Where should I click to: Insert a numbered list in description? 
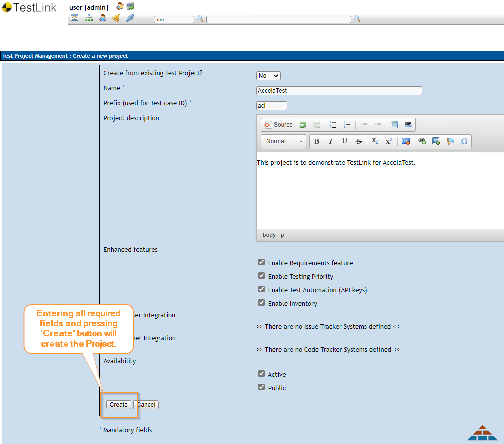pos(333,125)
